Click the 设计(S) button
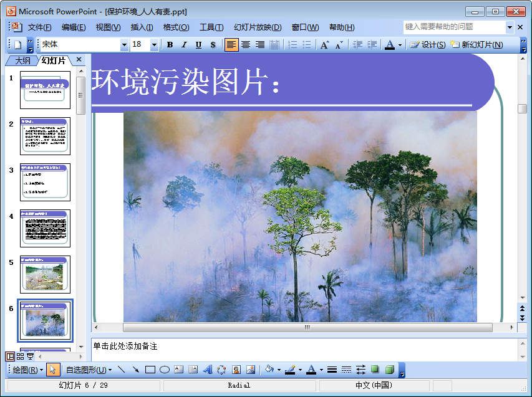532x397 pixels. 427,45
